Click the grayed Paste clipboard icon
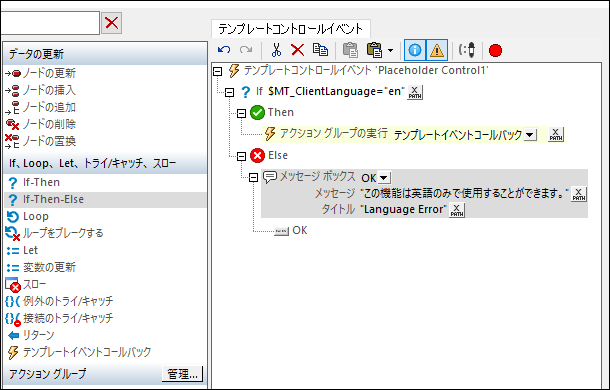 coord(350,50)
